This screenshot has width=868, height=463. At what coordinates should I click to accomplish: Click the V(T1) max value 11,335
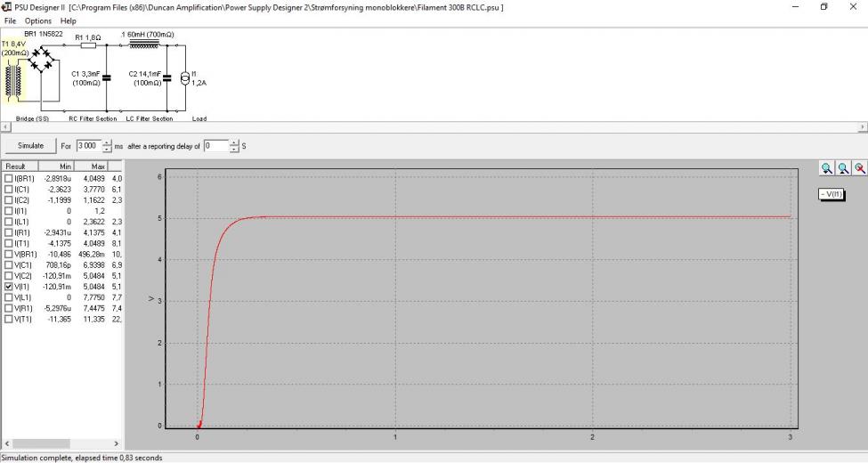click(x=94, y=319)
